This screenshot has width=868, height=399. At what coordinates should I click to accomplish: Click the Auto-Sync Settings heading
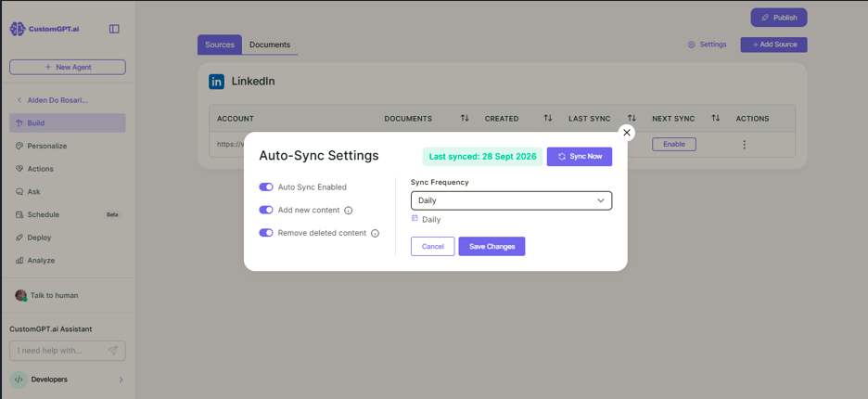[x=319, y=156]
